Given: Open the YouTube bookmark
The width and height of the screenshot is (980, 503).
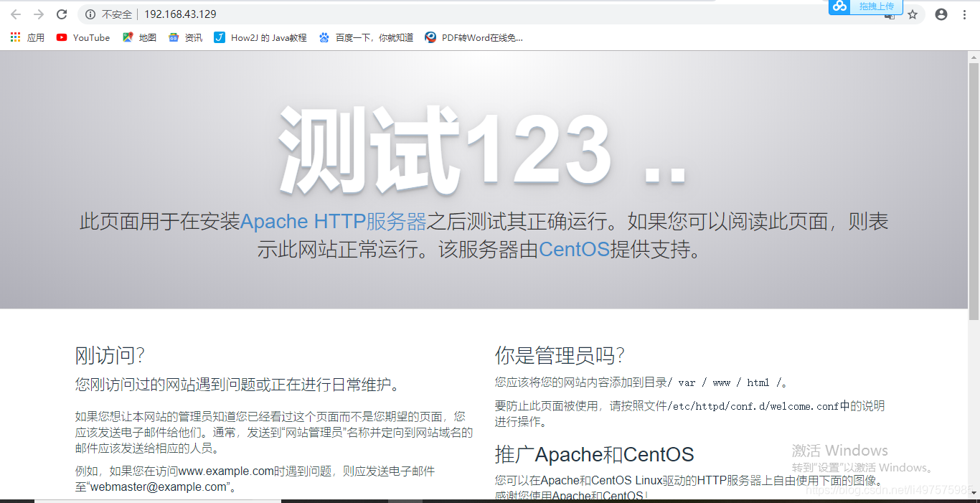Looking at the screenshot, I should (x=83, y=37).
